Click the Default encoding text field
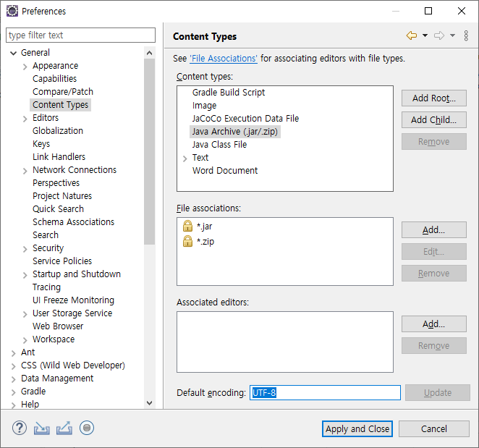 pyautogui.click(x=325, y=393)
